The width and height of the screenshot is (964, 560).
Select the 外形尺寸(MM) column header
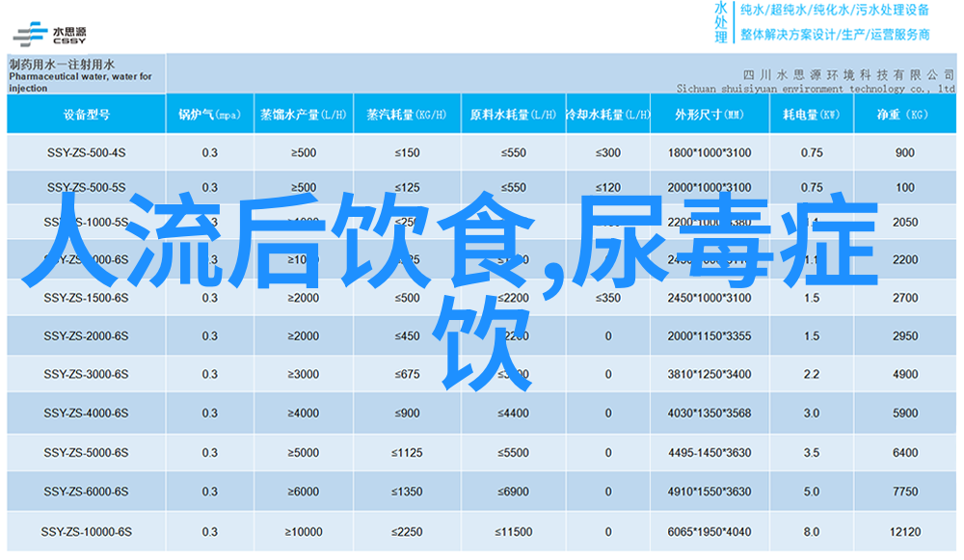pos(709,115)
